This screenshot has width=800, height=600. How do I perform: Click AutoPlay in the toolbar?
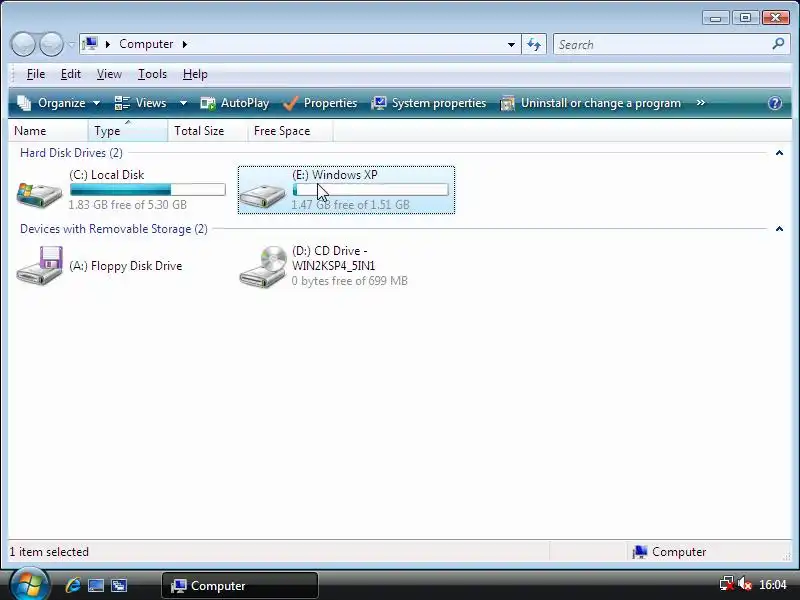point(235,103)
